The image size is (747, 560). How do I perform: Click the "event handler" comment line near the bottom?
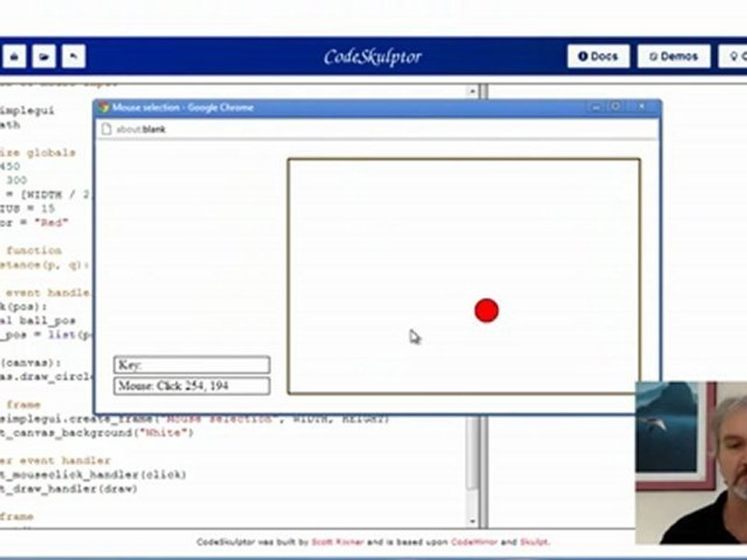(x=55, y=461)
